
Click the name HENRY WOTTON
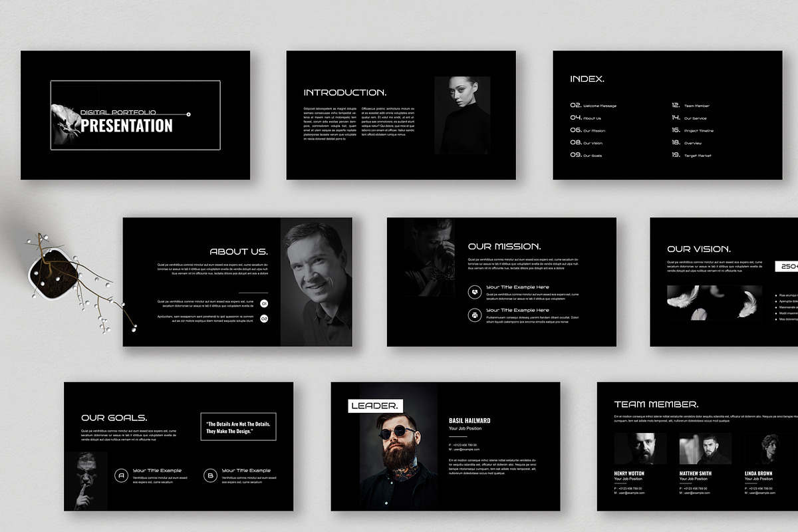point(629,473)
